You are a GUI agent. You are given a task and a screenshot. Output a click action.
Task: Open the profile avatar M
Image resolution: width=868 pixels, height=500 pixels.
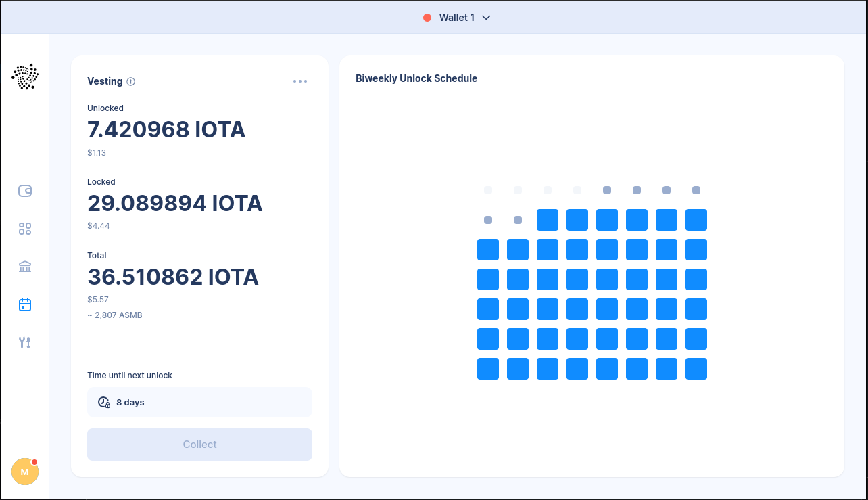(x=25, y=472)
